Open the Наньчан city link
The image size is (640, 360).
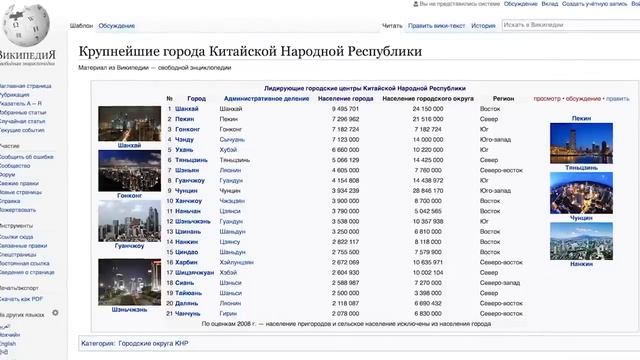pyautogui.click(x=188, y=211)
